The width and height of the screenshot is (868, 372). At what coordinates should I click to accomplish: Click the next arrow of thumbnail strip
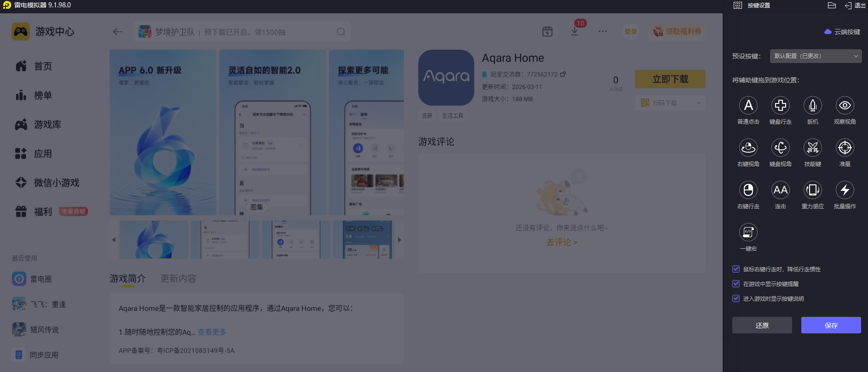coord(399,240)
